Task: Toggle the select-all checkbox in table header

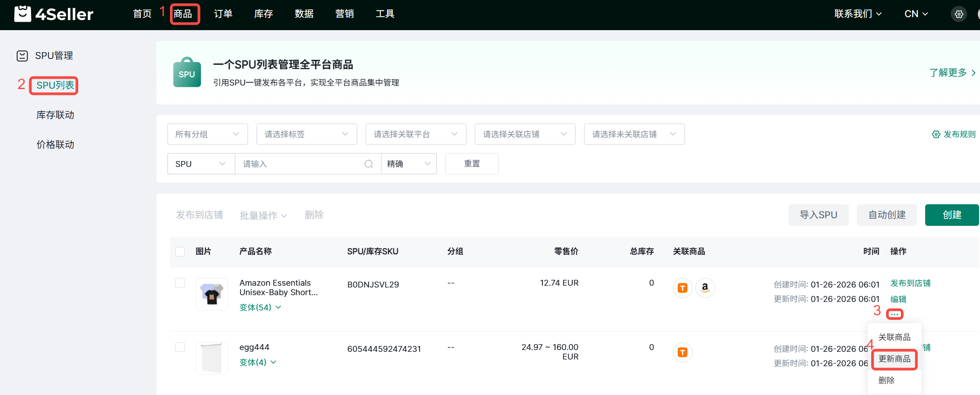Action: (x=180, y=251)
